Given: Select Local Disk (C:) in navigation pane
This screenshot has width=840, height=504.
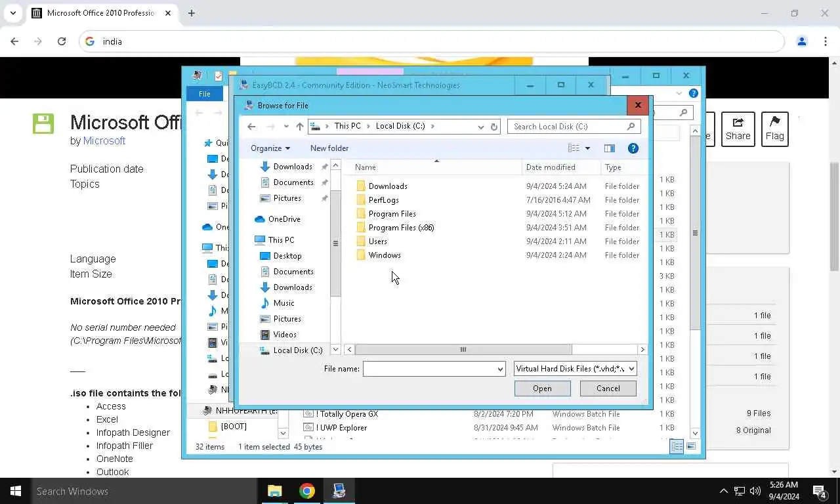Looking at the screenshot, I should point(297,350).
